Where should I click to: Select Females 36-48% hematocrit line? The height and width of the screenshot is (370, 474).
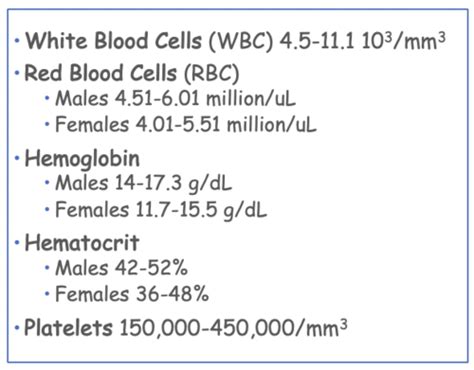[x=132, y=294]
